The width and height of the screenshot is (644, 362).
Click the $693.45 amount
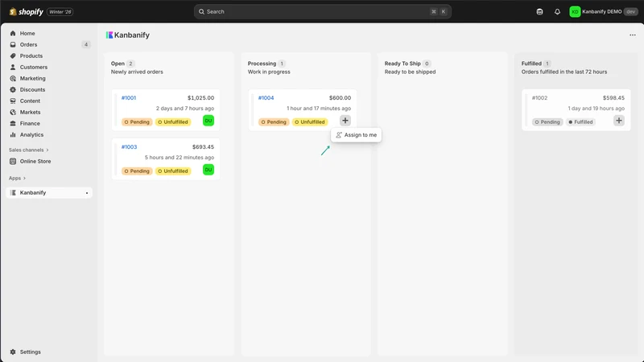click(203, 147)
